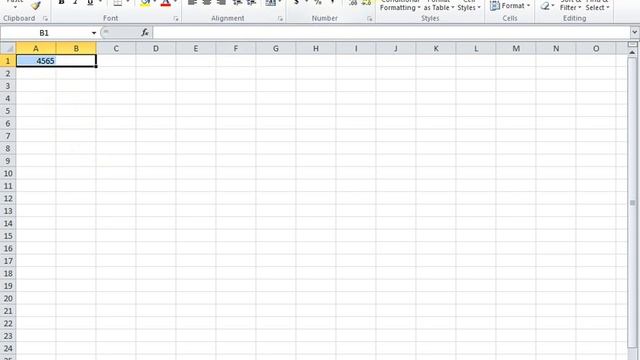This screenshot has height=360, width=640.
Task: Select column E header
Action: (196, 49)
